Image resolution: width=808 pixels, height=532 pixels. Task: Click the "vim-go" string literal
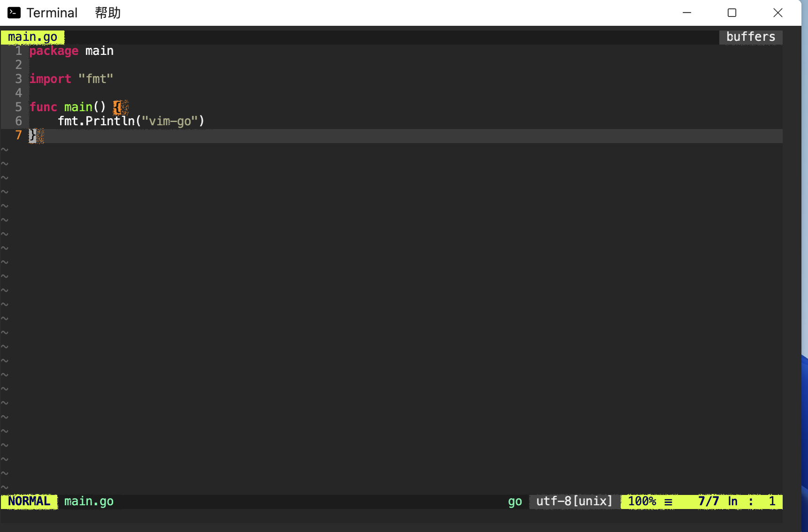pos(170,121)
